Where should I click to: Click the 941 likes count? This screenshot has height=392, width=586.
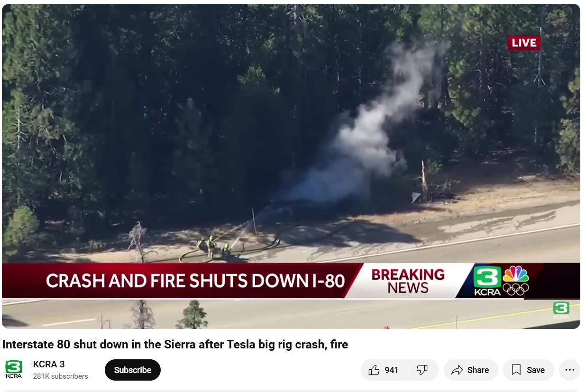coord(392,370)
